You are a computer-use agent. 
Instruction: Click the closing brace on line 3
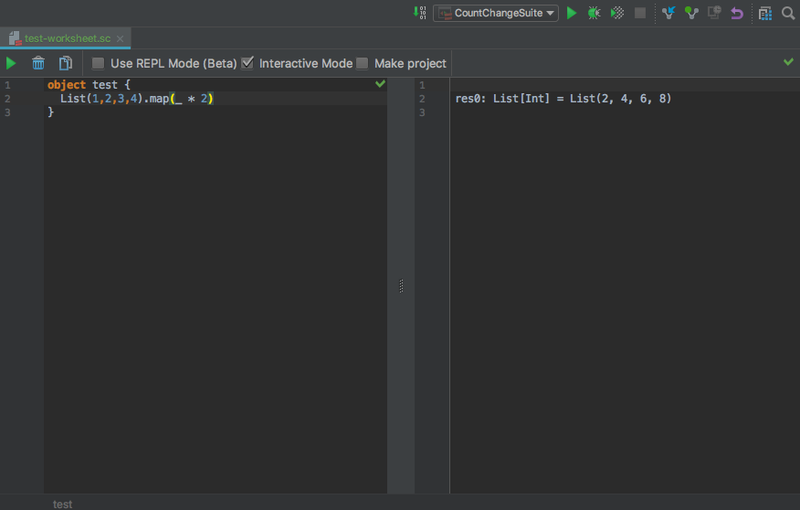(x=51, y=112)
